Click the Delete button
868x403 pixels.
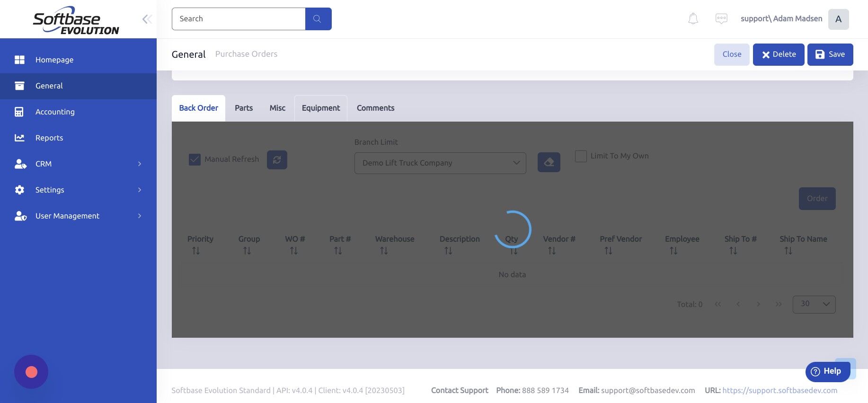tap(779, 54)
